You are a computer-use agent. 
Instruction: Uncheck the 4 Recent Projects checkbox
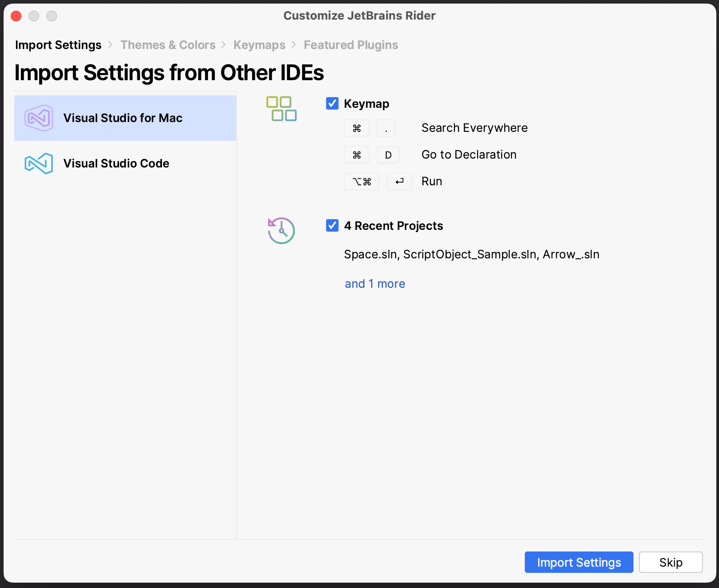point(332,225)
